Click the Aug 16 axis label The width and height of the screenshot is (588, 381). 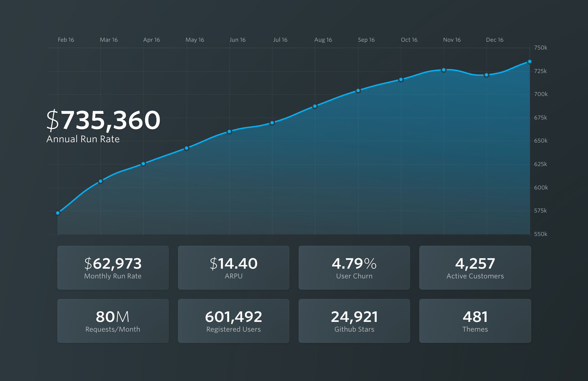(323, 40)
